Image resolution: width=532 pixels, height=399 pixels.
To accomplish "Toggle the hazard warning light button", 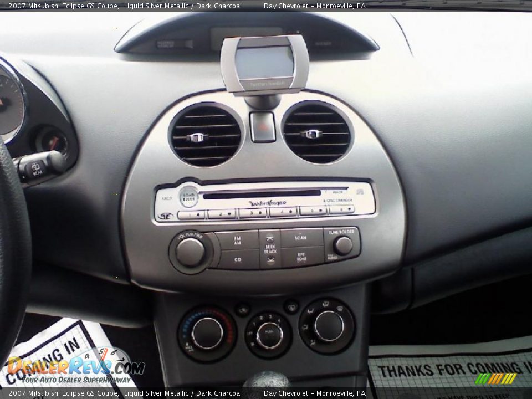I will [x=263, y=127].
